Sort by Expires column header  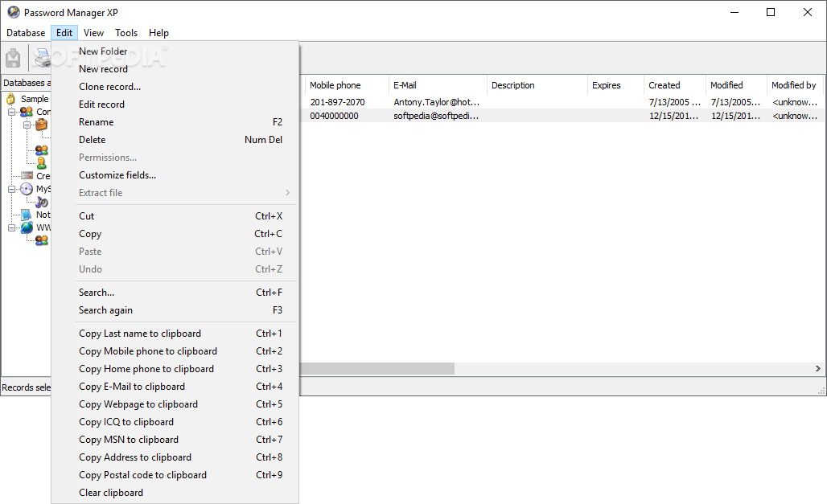click(616, 85)
